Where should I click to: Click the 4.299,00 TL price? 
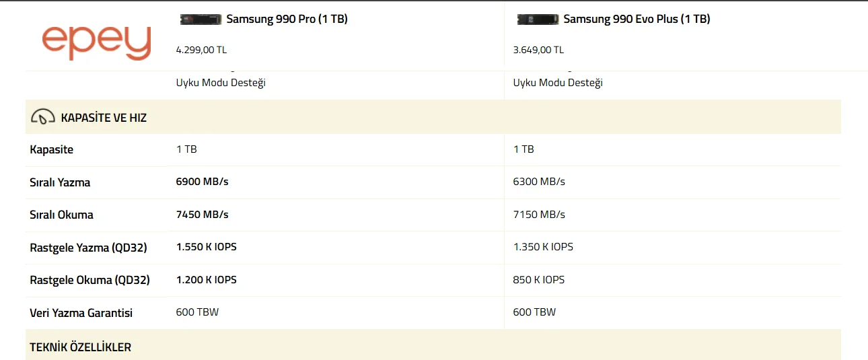(x=202, y=50)
